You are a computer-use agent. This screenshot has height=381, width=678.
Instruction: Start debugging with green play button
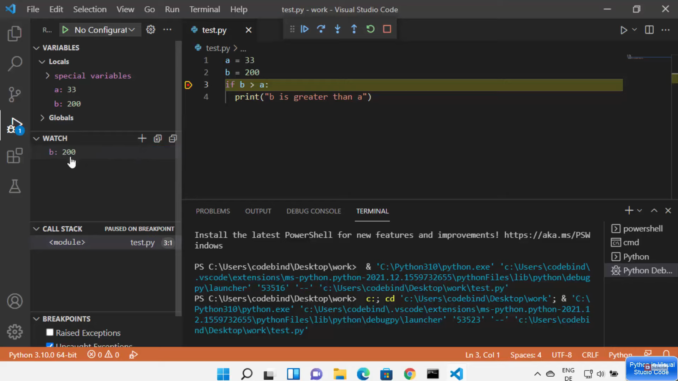(x=65, y=30)
